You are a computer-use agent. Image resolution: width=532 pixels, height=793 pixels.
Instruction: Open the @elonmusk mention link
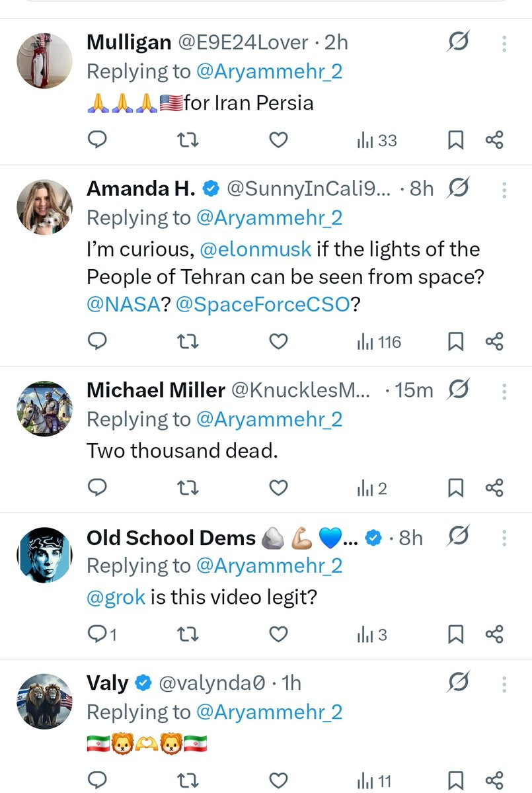(256, 249)
